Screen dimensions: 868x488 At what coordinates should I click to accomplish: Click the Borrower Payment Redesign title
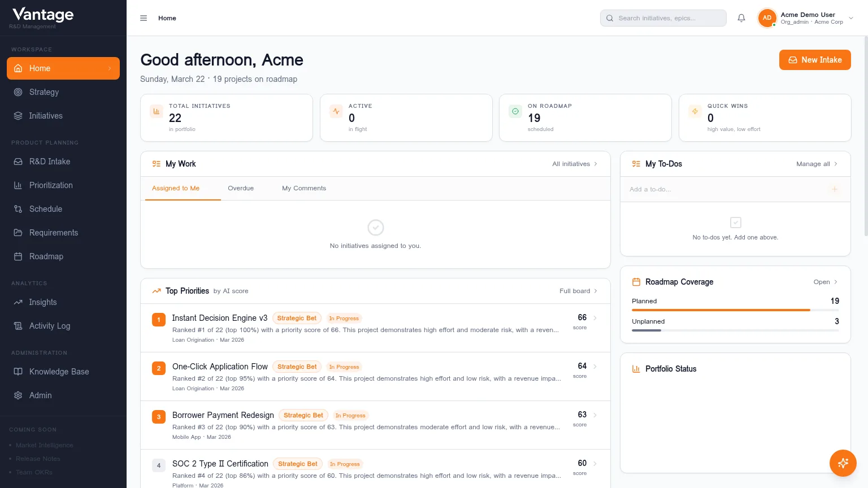[x=223, y=415]
